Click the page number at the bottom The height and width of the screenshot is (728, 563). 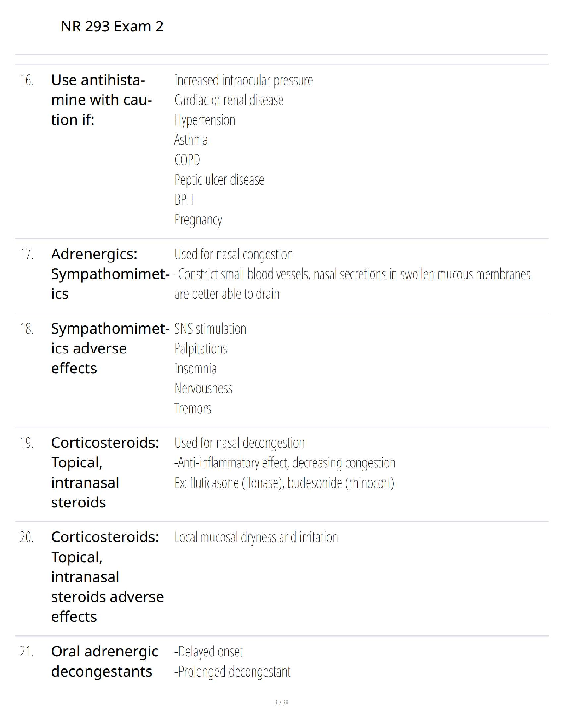281,703
